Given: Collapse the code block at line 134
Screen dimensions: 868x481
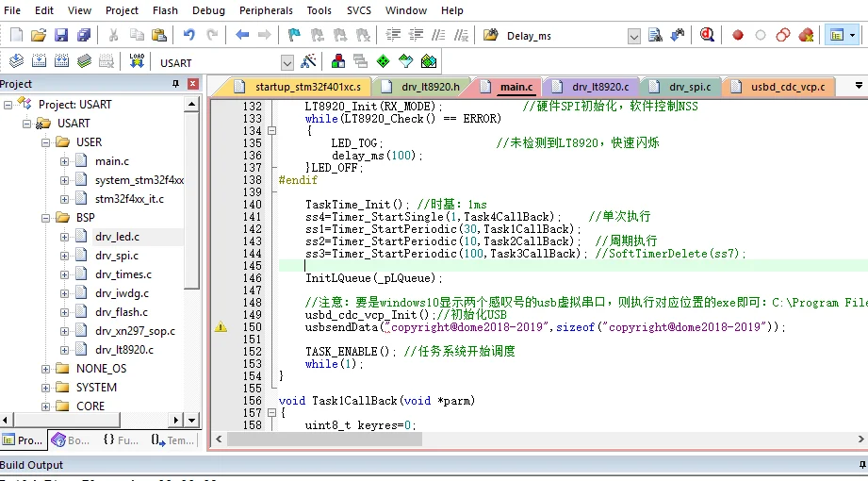Looking at the screenshot, I should (x=271, y=131).
